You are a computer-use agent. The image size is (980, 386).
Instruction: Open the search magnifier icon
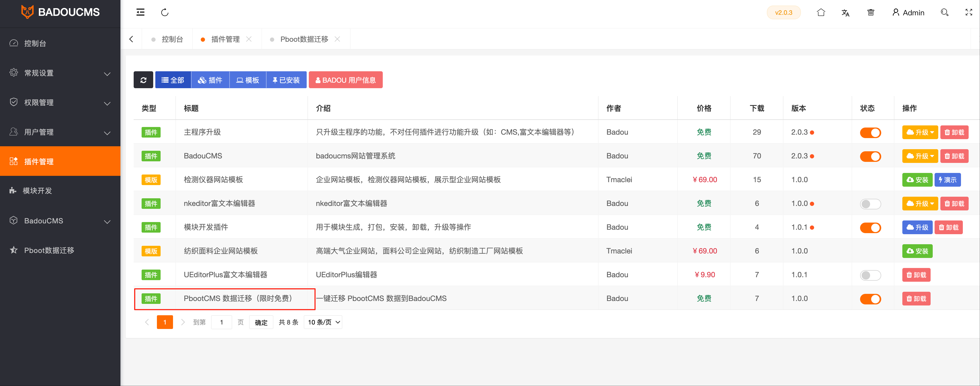tap(944, 12)
